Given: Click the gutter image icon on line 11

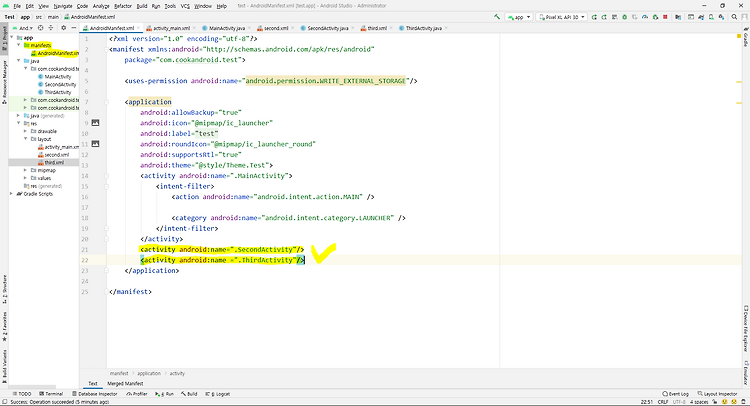Looking at the screenshot, I should (95, 143).
